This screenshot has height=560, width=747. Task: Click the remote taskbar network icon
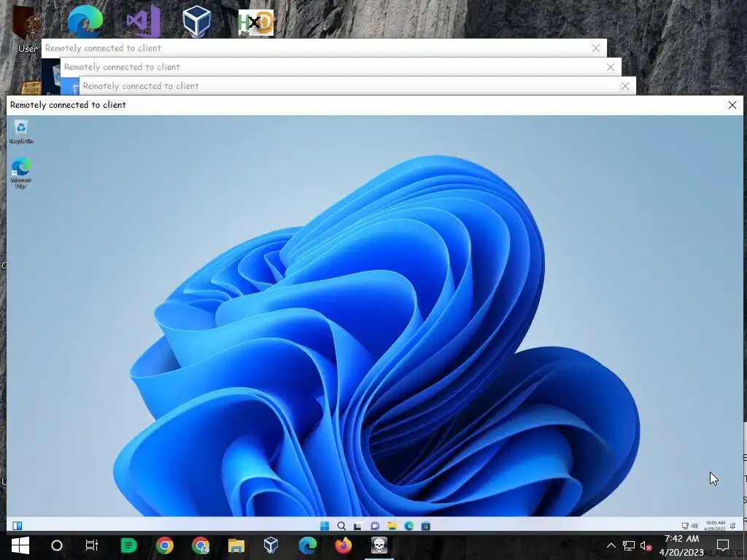tap(685, 526)
